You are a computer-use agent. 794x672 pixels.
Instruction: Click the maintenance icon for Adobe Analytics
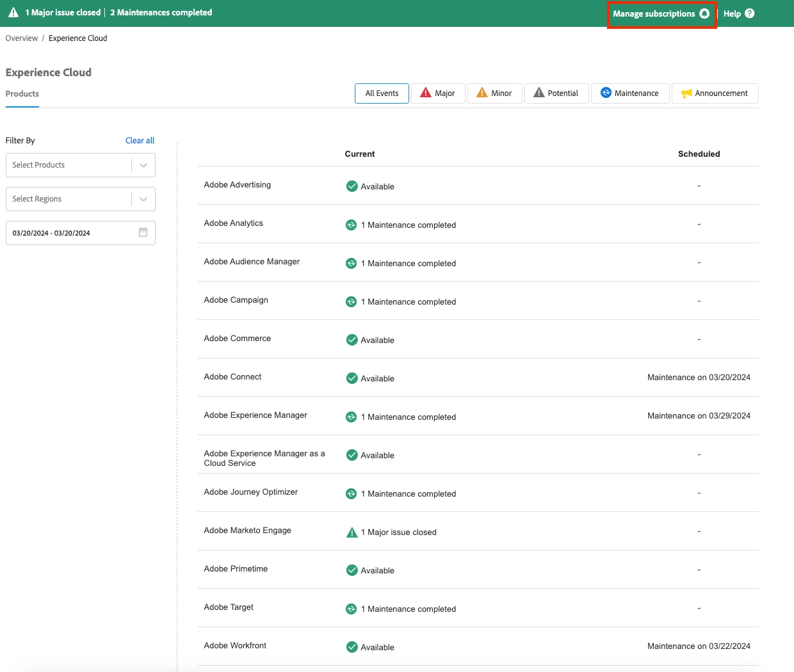point(351,225)
